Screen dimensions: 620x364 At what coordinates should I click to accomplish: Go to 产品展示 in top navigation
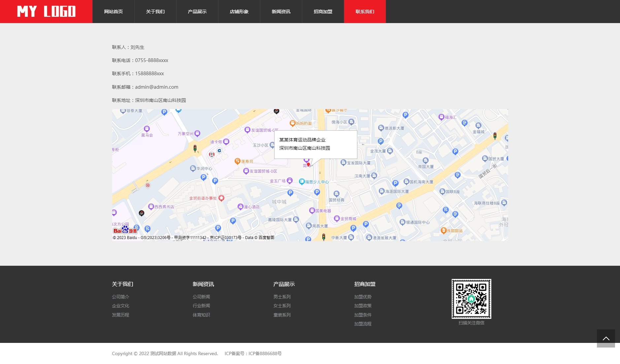pos(197,12)
